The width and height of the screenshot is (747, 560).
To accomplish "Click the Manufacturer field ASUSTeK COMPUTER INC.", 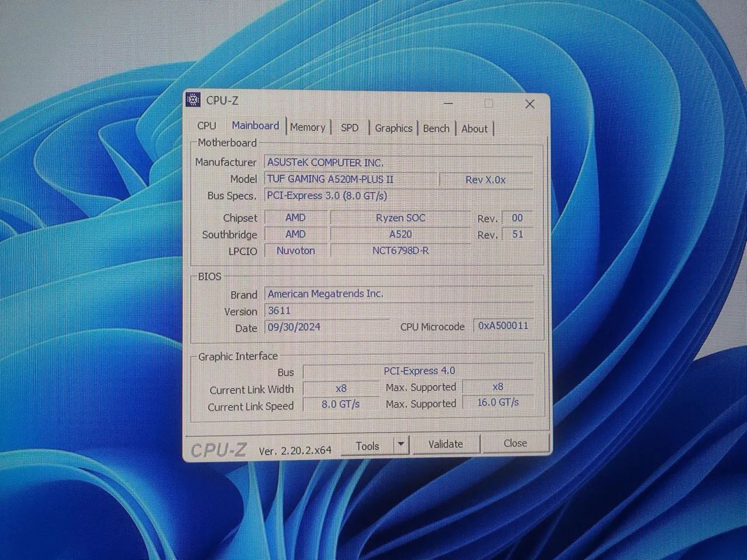I will pyautogui.click(x=399, y=163).
